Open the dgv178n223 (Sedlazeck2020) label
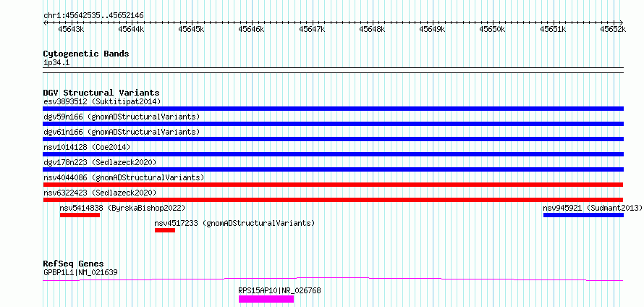Viewport: 644px width, 307px height. (x=100, y=162)
